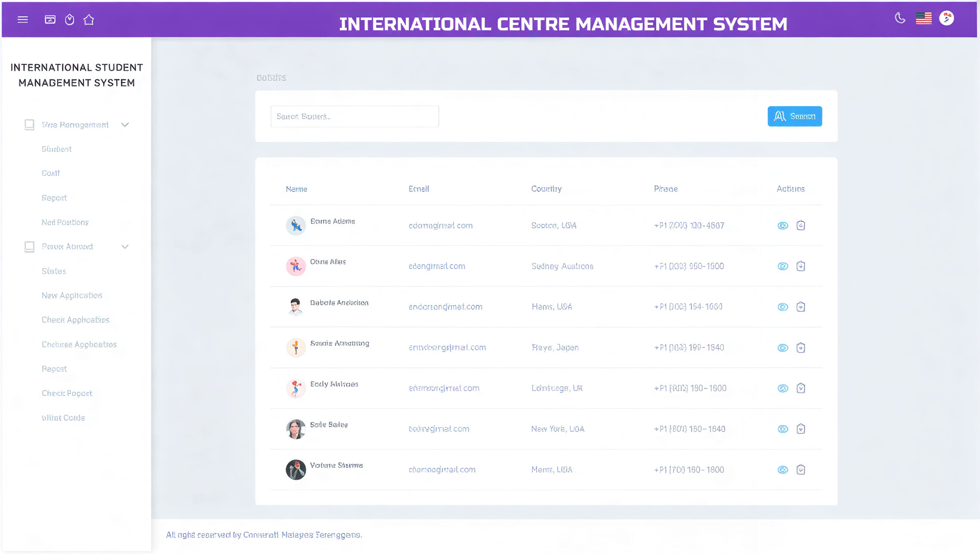Screen dimensions: 980x555
Task: Enable dark mode with the moon icon
Action: (x=900, y=17)
